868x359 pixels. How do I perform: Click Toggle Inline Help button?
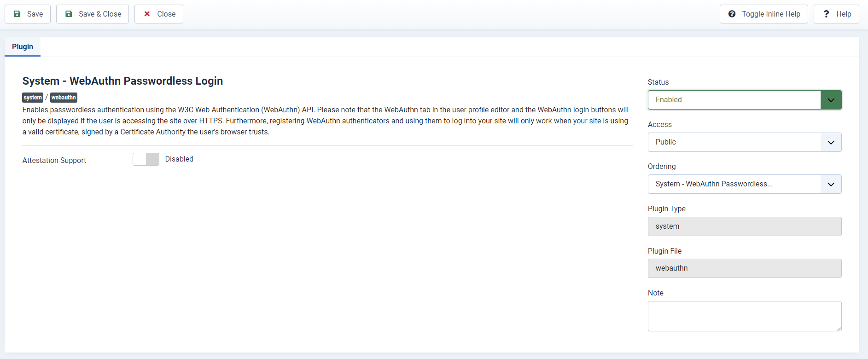pos(764,14)
